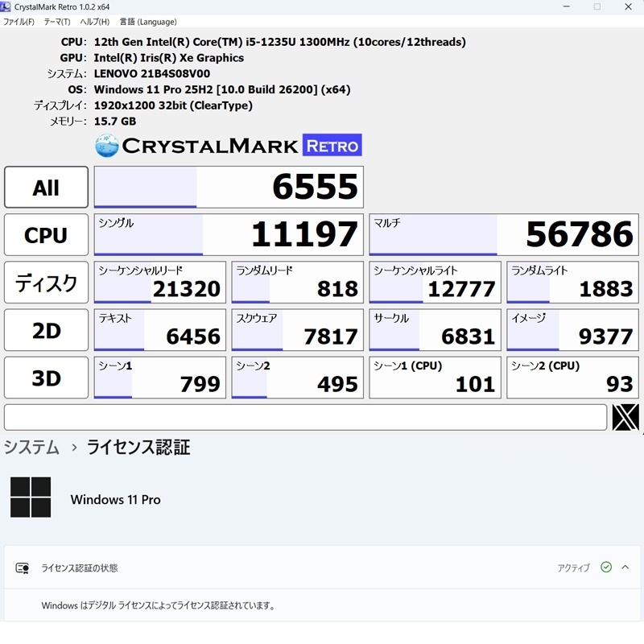The image size is (644, 644).
Task: Click the シーン2 3D score 495
Action: click(298, 378)
